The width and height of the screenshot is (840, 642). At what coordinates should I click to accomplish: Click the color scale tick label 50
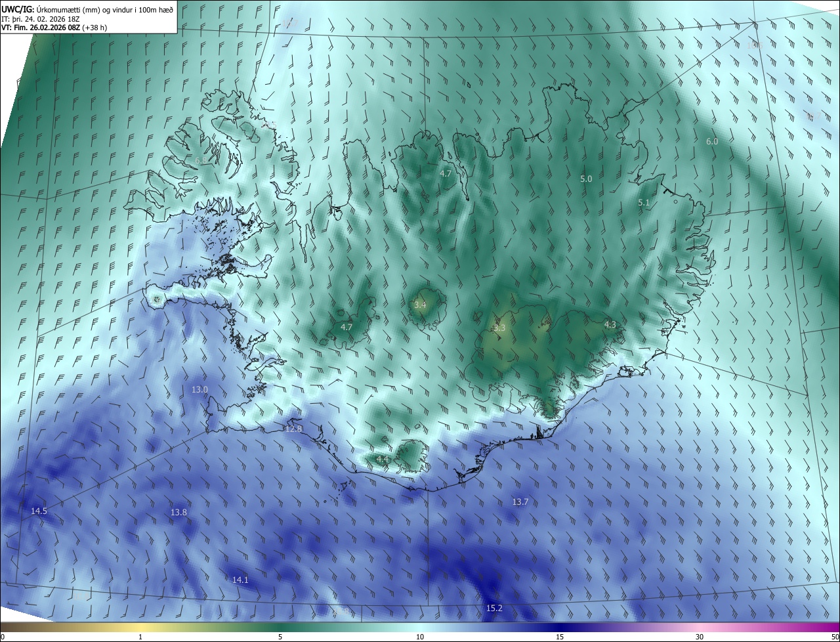[x=835, y=637]
